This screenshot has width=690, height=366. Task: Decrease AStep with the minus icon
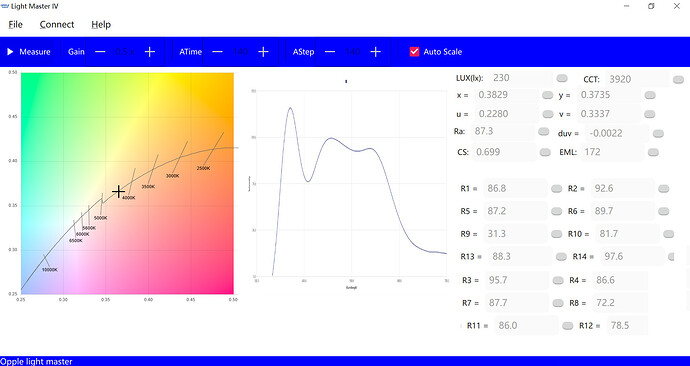click(x=330, y=52)
